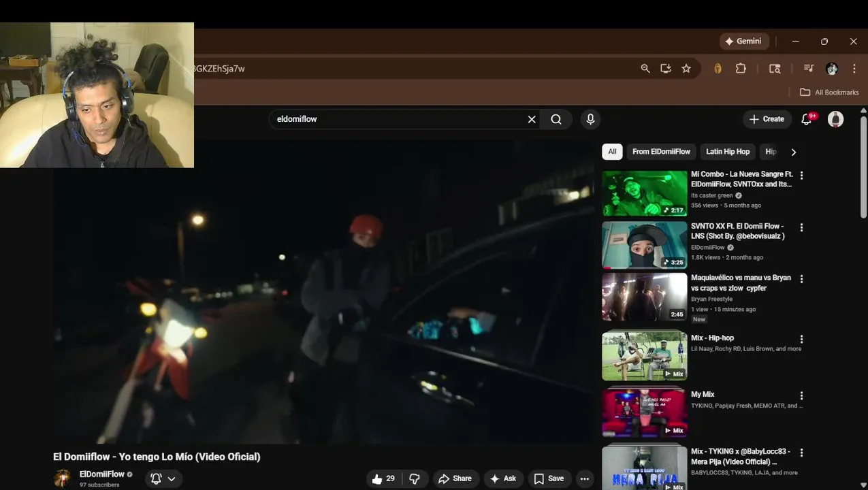Click the ElDomiiFlow channel under SVNTO XX video
This screenshot has height=490, width=868.
tap(707, 247)
